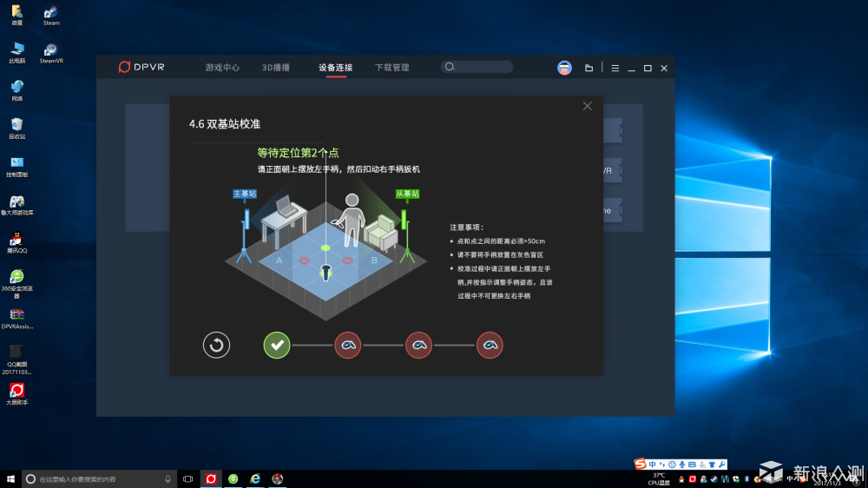The image size is (868, 488).
Task: Open the Windows Start menu
Action: click(x=10, y=478)
